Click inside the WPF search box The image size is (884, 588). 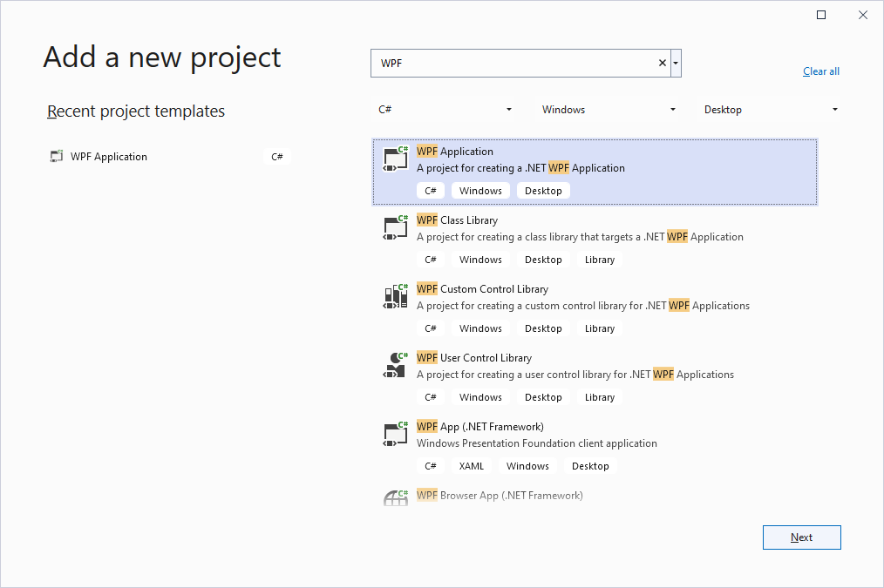point(514,63)
